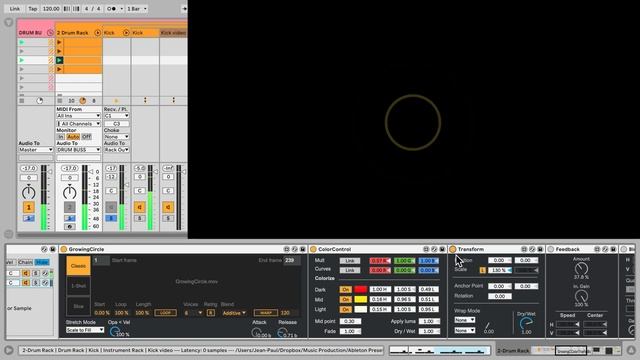Toggle the Light colorize On button
Screen dimensions: 640x360
tap(345, 309)
